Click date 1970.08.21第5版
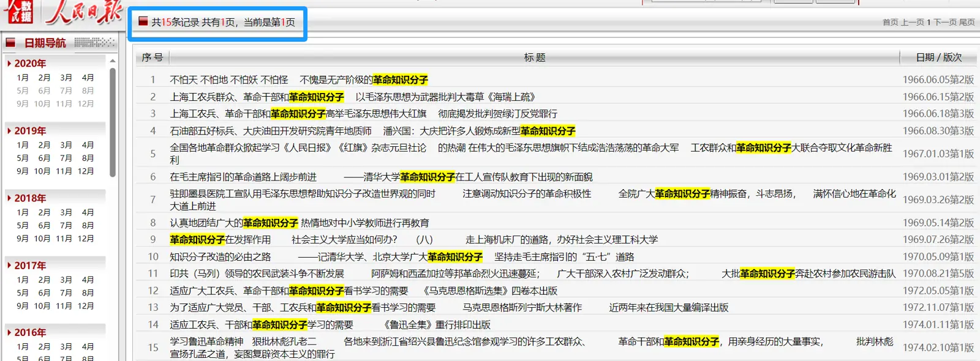 click(938, 274)
